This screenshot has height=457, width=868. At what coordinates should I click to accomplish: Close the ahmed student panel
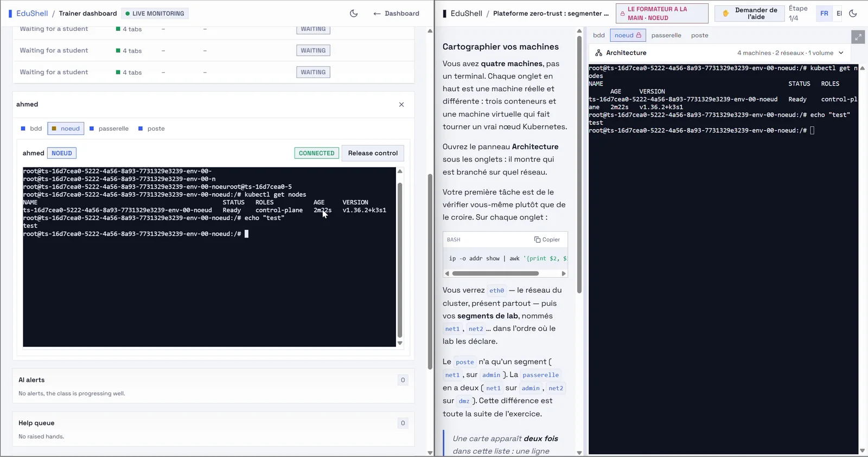[401, 105]
